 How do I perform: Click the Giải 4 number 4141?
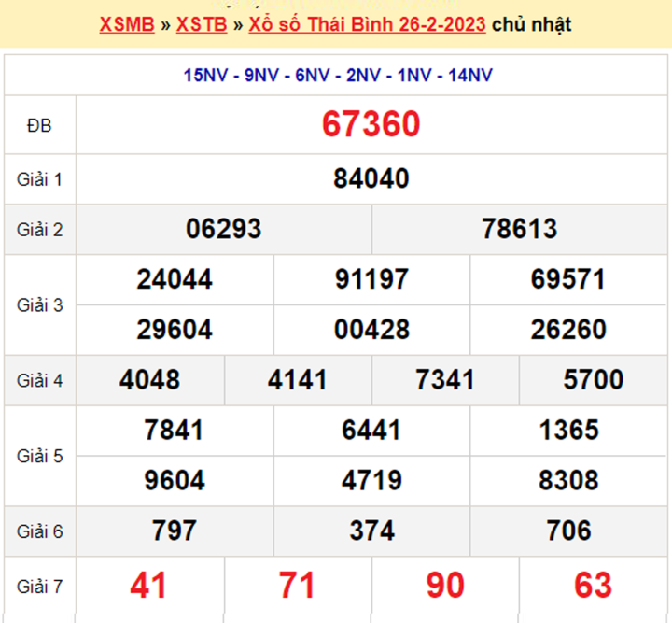pos(298,380)
